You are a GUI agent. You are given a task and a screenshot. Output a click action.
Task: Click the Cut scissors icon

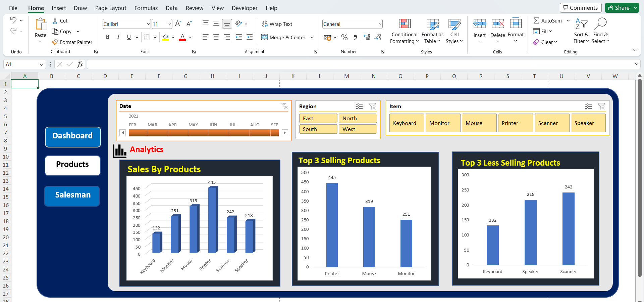pyautogui.click(x=55, y=20)
